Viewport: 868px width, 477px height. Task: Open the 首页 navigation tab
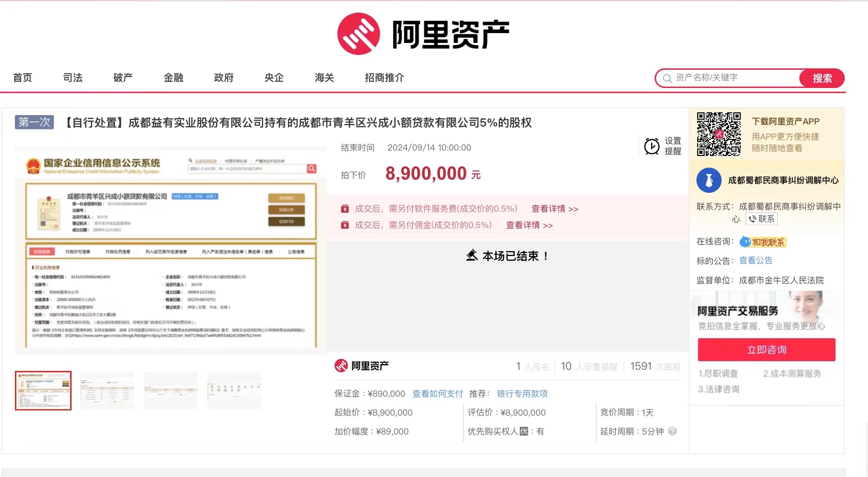23,77
